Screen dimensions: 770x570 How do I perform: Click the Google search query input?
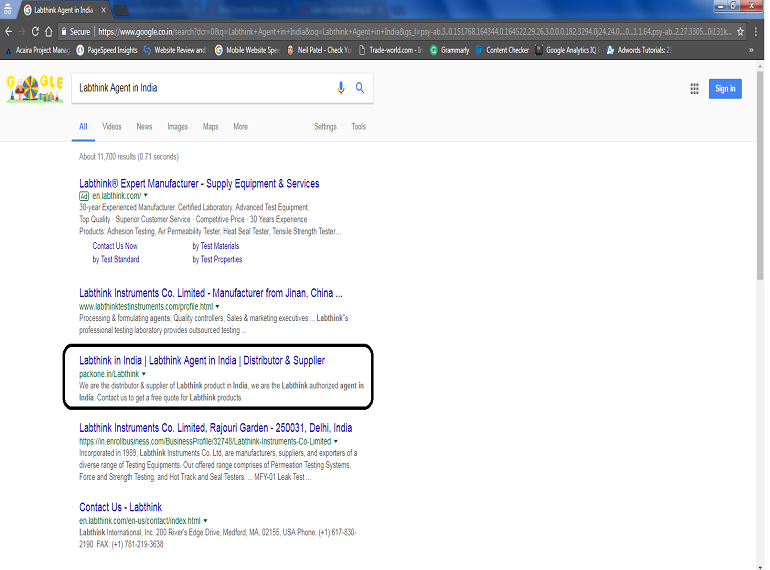[x=204, y=88]
